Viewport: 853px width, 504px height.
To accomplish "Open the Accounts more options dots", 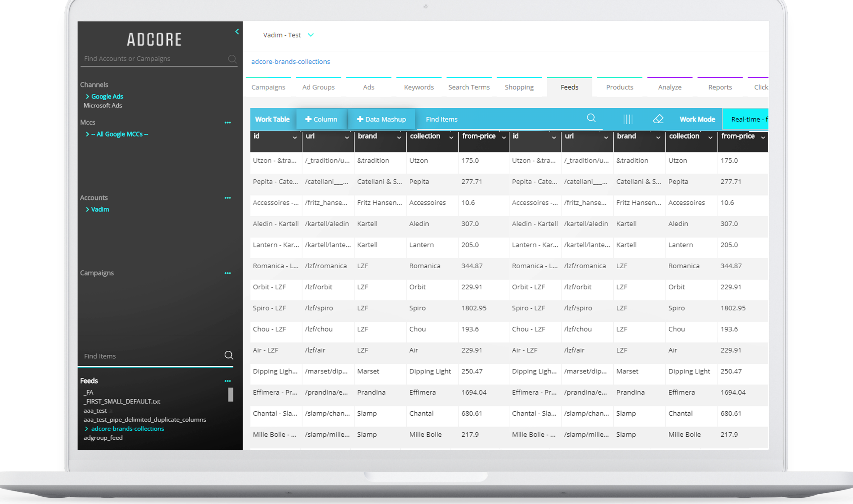I will [228, 198].
